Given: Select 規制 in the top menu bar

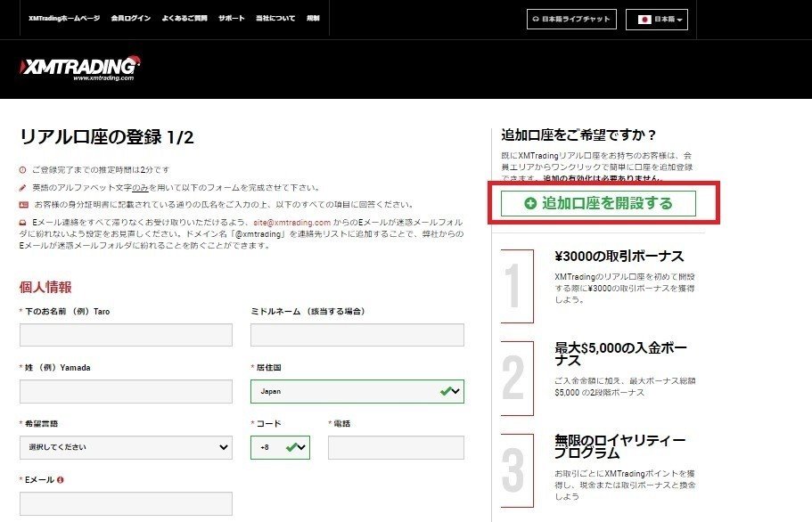Looking at the screenshot, I should click(315, 17).
